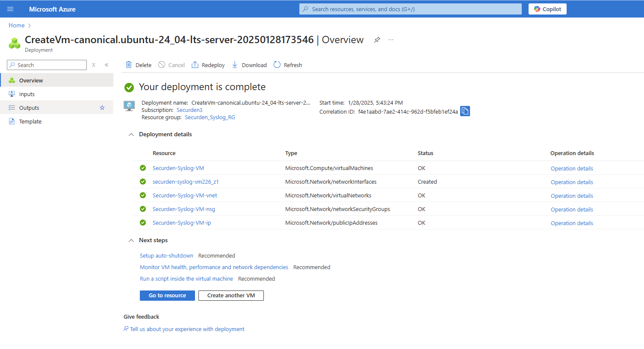This screenshot has height=349, width=644.
Task: Refresh the deployment overview
Action: pyautogui.click(x=288, y=65)
